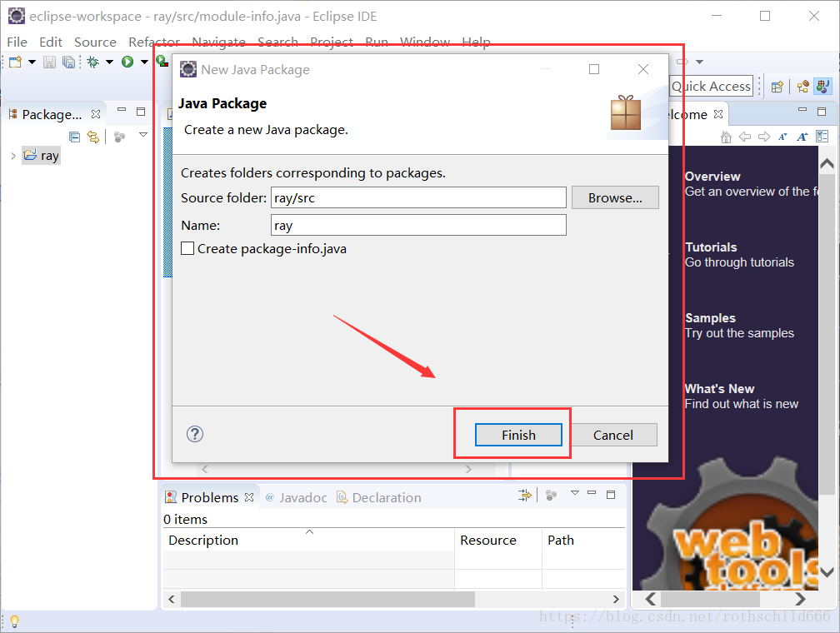Screen dimensions: 840x633
Task: Switch to Java perspective icon
Action: 822,87
